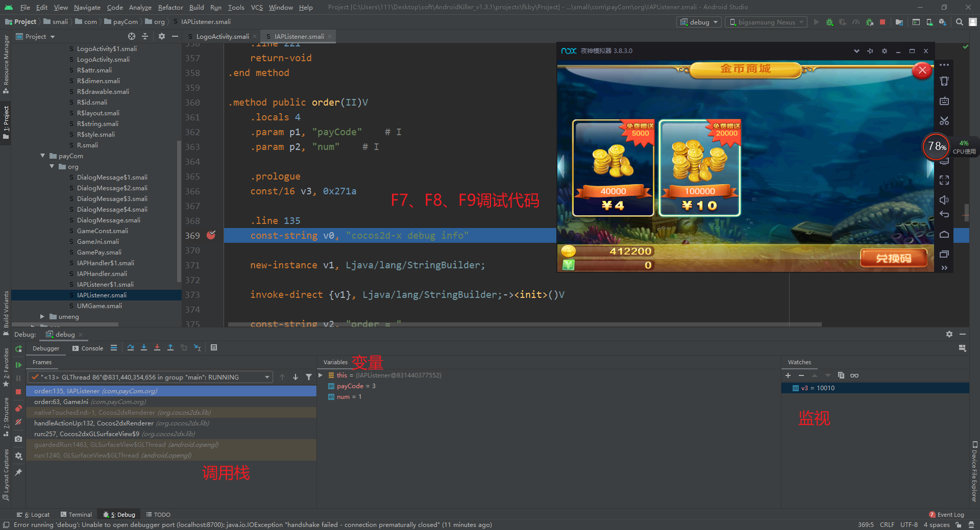
Task: Collapse the payCom folder in the tree
Action: (43, 156)
